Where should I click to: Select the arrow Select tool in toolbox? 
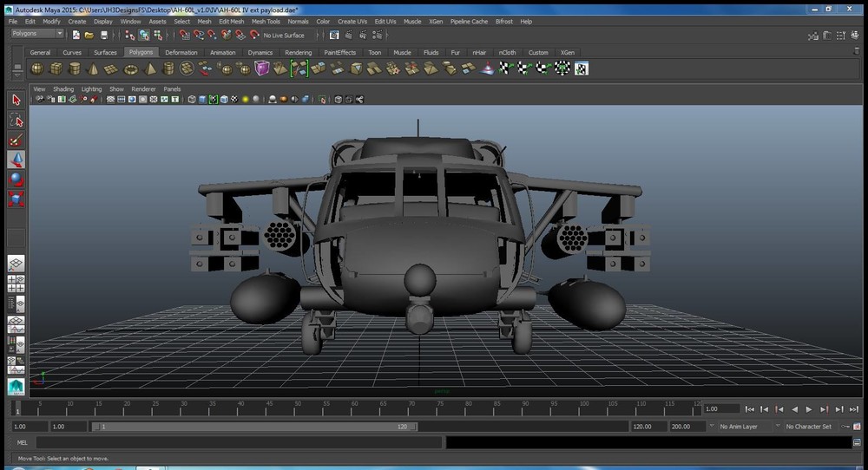coord(16,100)
